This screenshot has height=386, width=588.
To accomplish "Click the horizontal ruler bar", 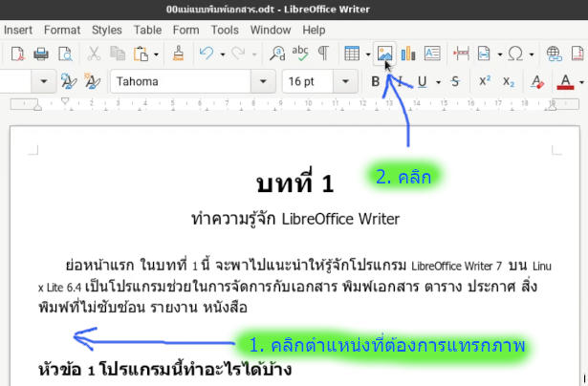I will [x=294, y=104].
